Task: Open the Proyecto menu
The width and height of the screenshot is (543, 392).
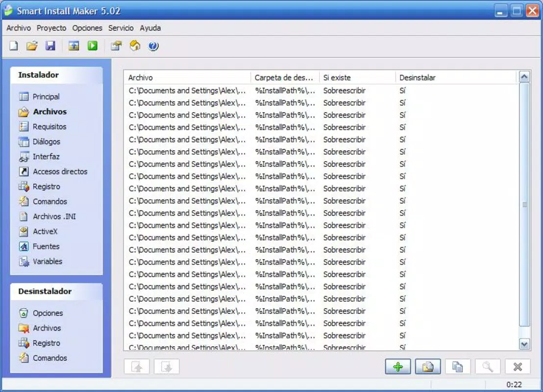Action: point(51,28)
